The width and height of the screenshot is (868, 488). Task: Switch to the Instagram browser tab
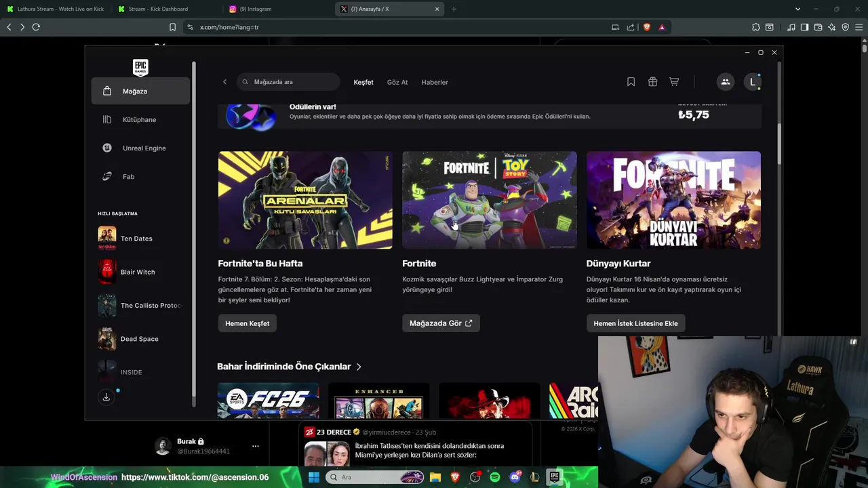coord(278,9)
